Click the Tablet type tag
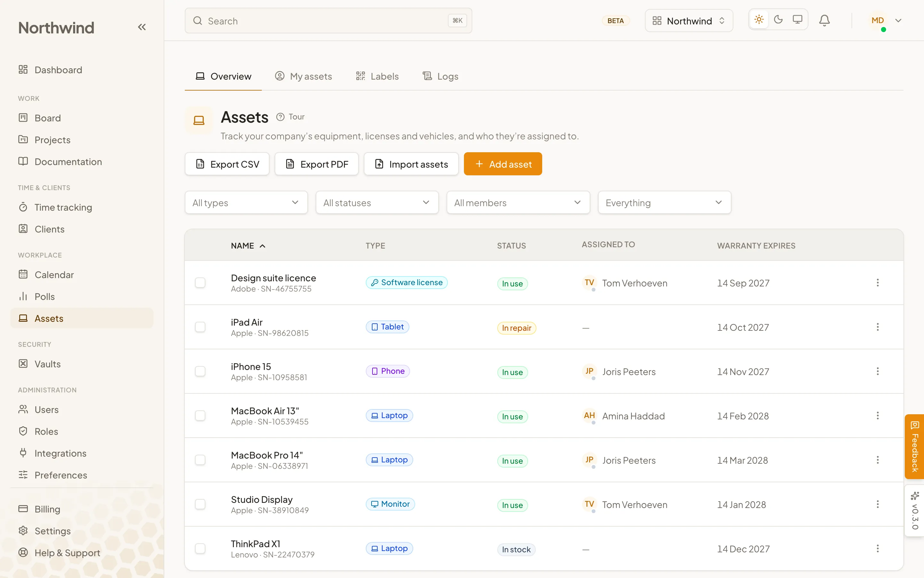Image resolution: width=924 pixels, height=578 pixels. pyautogui.click(x=388, y=327)
